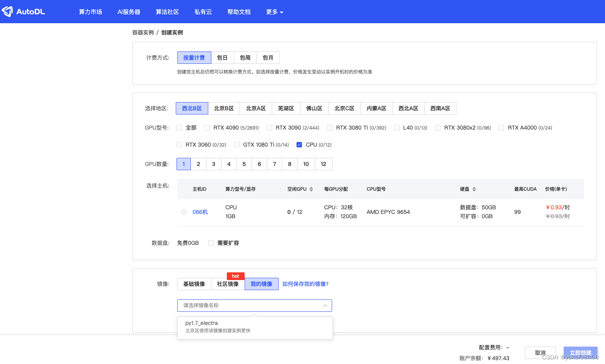Check the RTX 3090 checkbox
This screenshot has height=364, width=605.
(269, 128)
